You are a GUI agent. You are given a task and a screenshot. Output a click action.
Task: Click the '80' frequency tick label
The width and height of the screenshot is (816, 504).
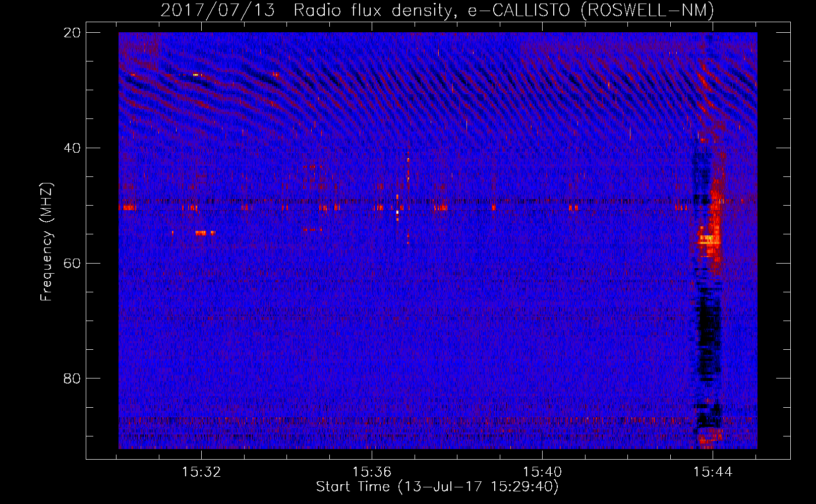72,379
